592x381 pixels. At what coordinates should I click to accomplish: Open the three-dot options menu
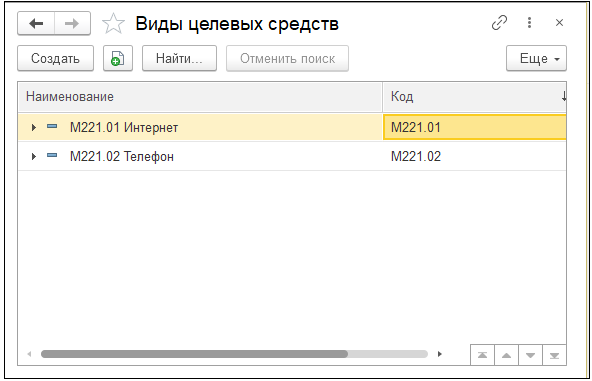529,23
